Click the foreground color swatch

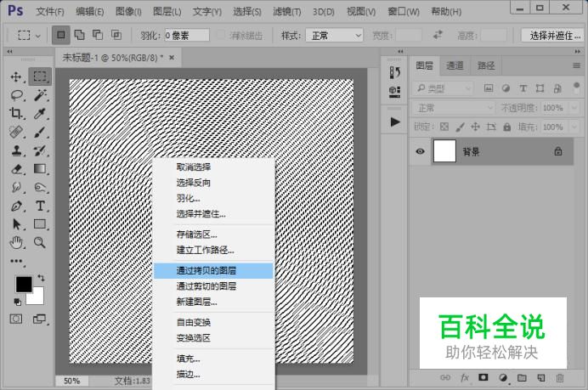tap(24, 285)
